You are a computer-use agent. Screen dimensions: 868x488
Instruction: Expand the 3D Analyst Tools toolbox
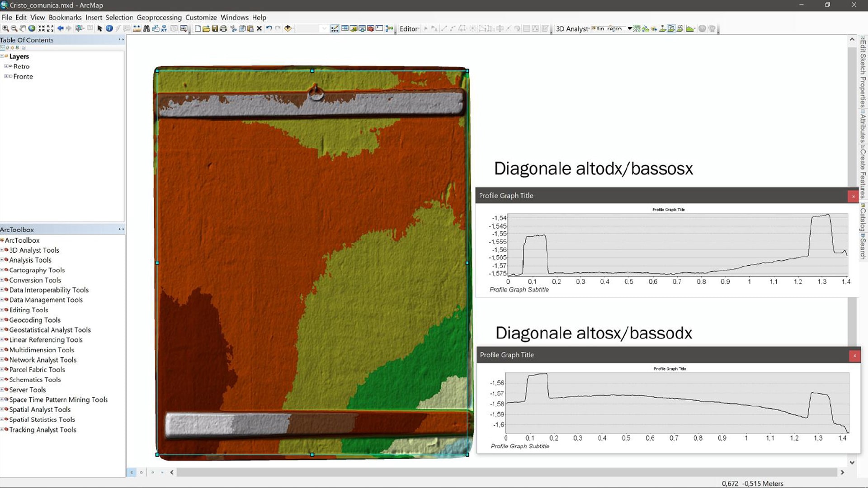pos(2,250)
